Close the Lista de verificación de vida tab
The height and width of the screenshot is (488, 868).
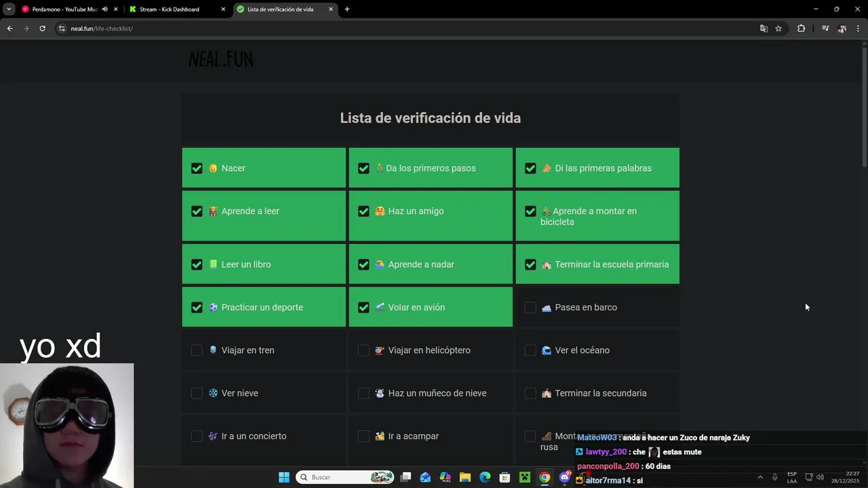[x=331, y=9]
